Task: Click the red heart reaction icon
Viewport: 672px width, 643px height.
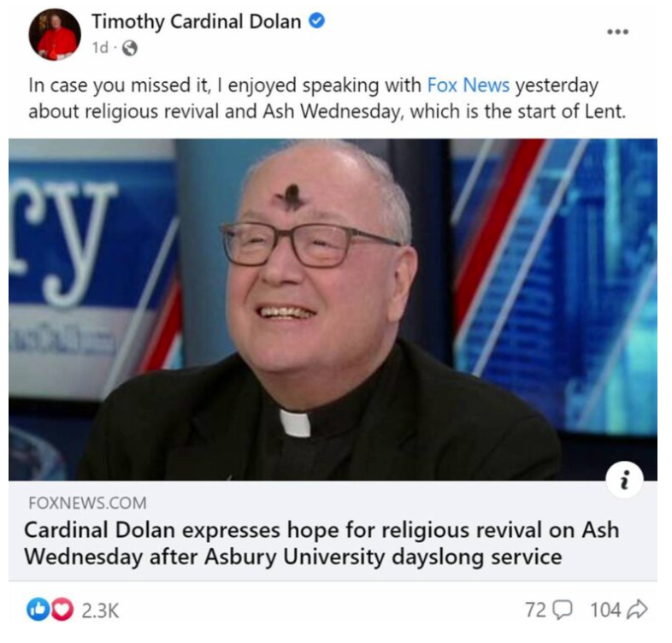Action: [x=62, y=610]
